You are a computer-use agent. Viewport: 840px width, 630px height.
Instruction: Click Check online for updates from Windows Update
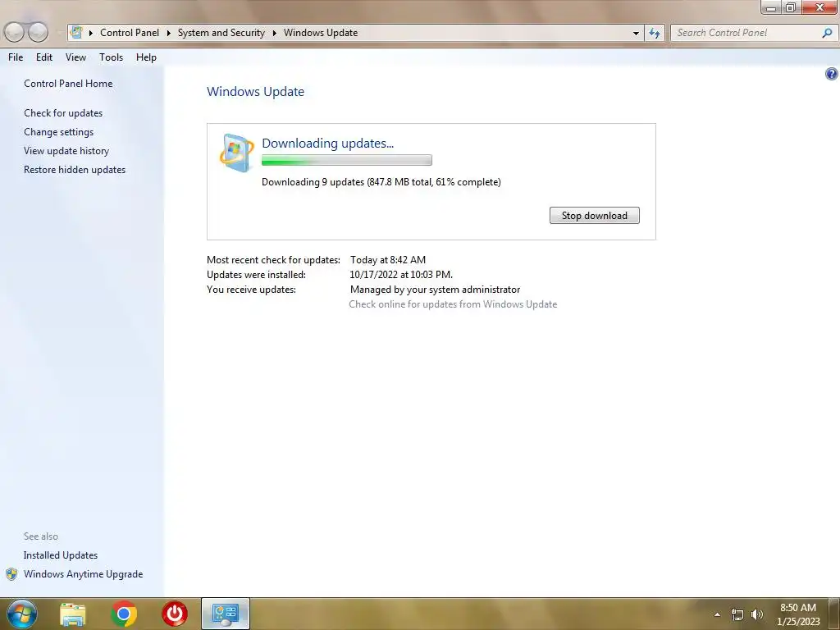point(453,304)
